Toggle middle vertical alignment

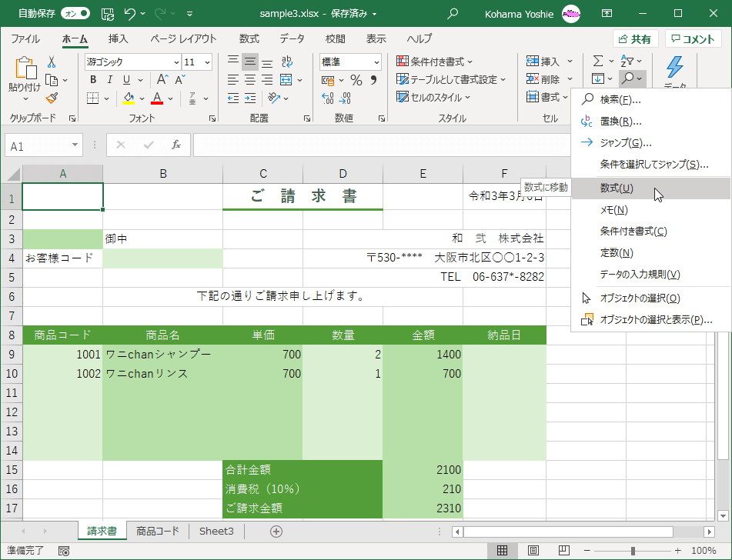[249, 61]
